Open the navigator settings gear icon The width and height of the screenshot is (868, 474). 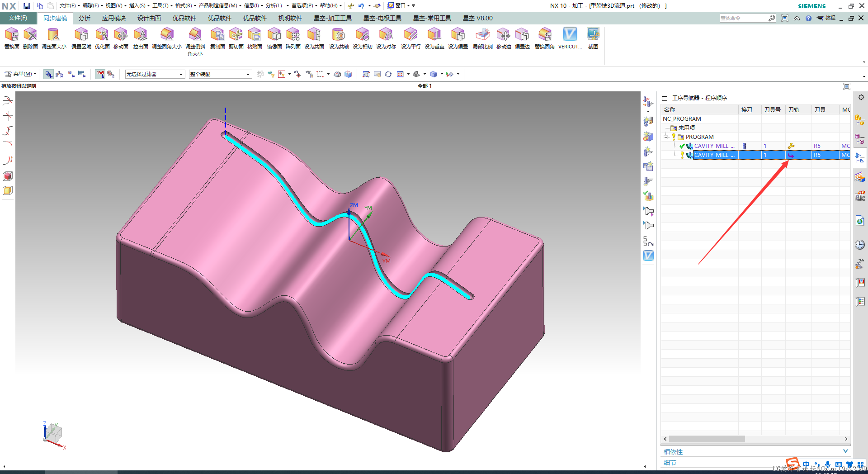coord(861,97)
